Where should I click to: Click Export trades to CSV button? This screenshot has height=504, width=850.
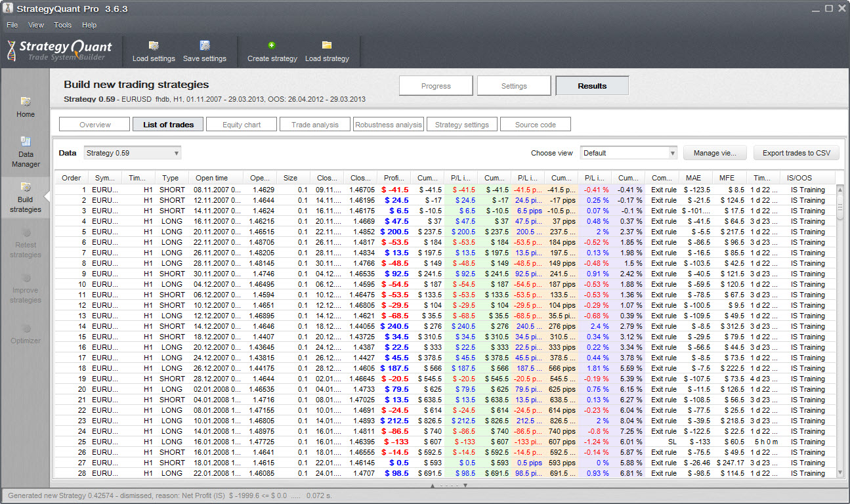click(796, 153)
